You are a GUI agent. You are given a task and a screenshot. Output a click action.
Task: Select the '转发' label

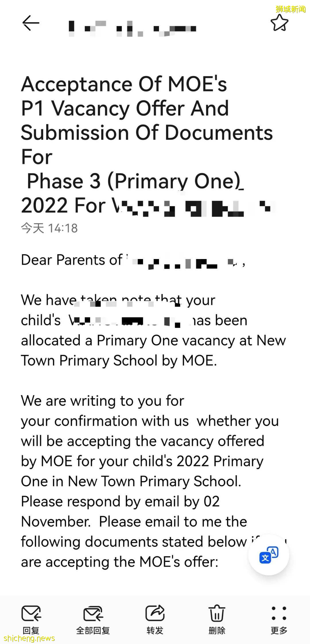pos(155,631)
